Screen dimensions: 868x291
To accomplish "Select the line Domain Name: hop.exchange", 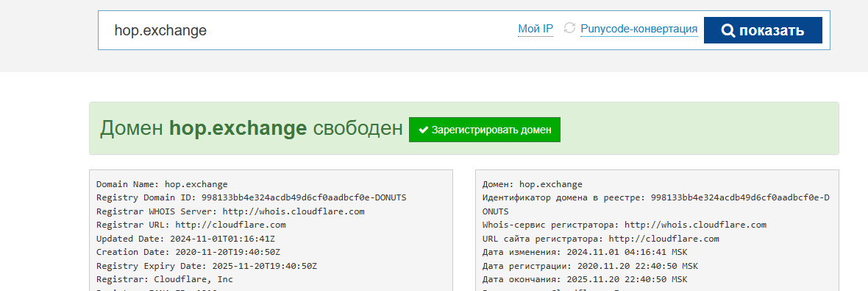I will coord(162,184).
